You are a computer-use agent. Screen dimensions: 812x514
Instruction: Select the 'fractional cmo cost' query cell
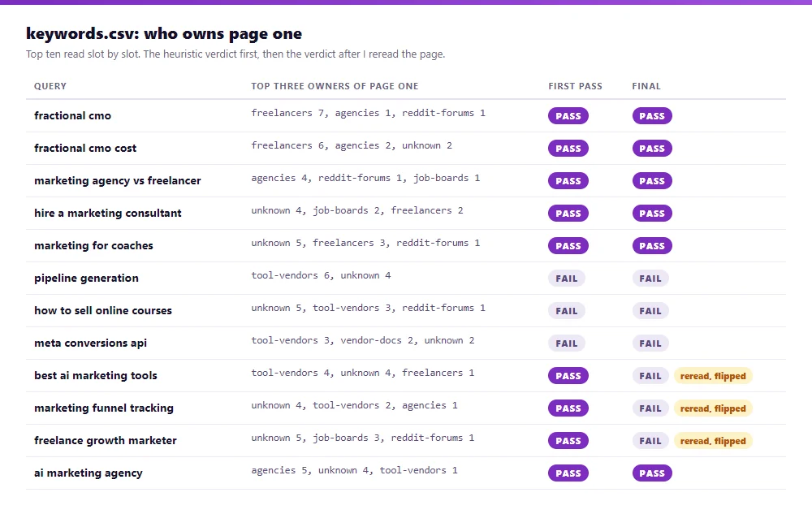tap(85, 148)
